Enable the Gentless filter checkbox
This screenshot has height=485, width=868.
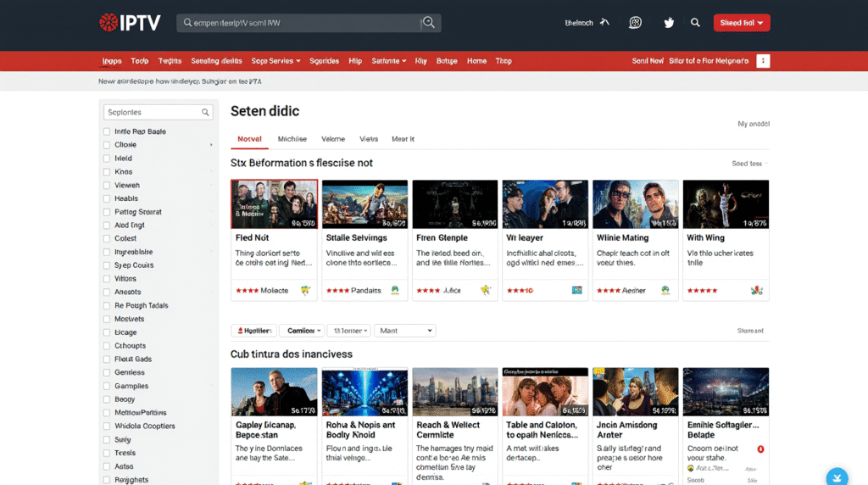[107, 372]
